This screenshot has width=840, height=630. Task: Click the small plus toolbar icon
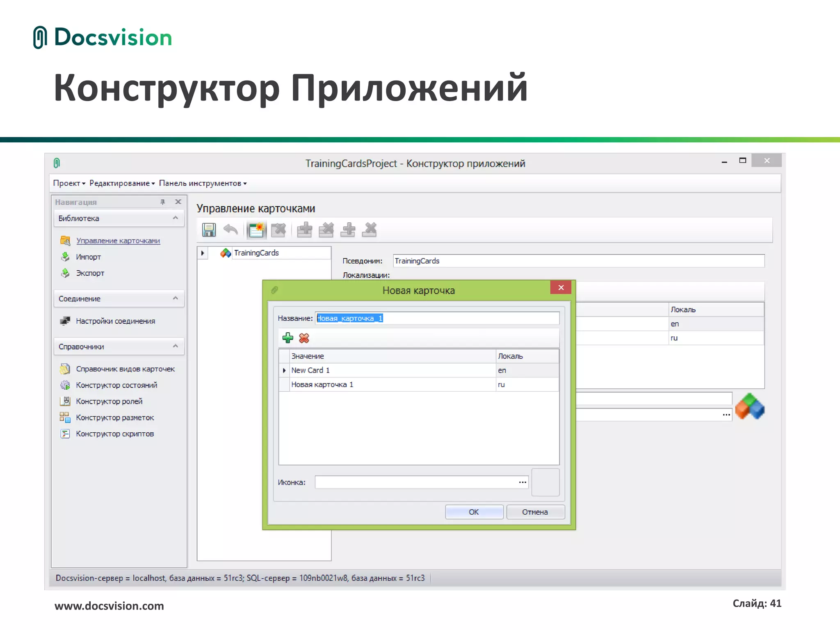(348, 230)
